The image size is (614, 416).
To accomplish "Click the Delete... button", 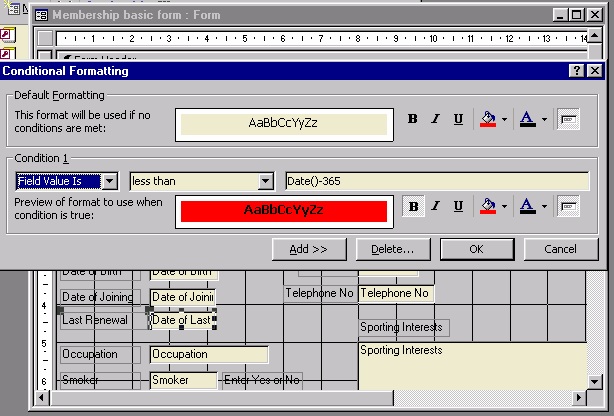I will pos(392,248).
